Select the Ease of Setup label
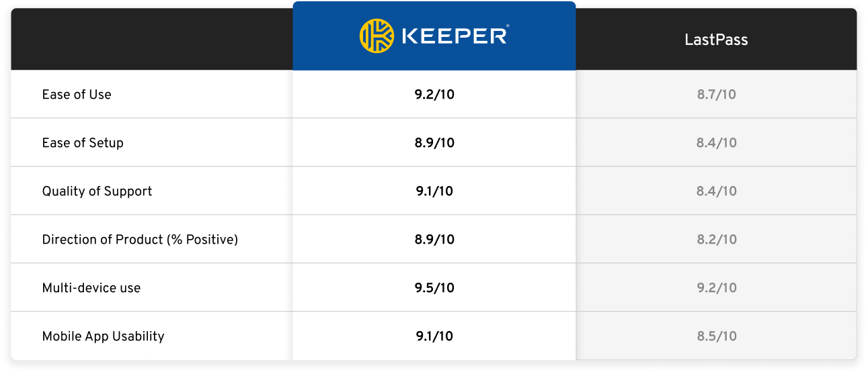 pyautogui.click(x=83, y=143)
